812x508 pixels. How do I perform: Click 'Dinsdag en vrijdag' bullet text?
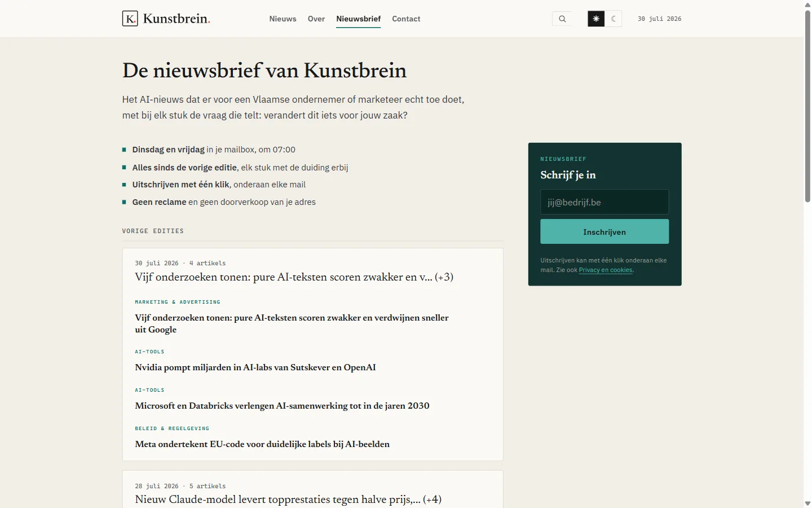[x=168, y=150]
